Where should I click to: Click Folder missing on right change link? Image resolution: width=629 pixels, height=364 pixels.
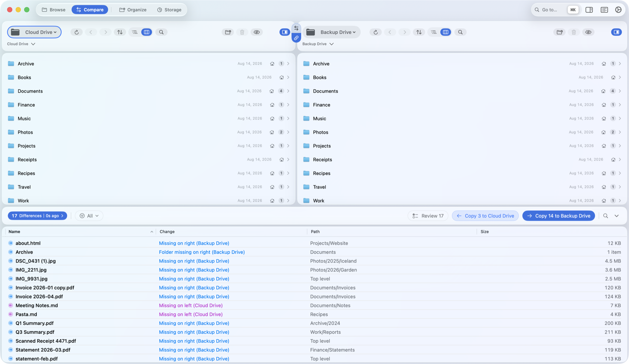pyautogui.click(x=202, y=252)
